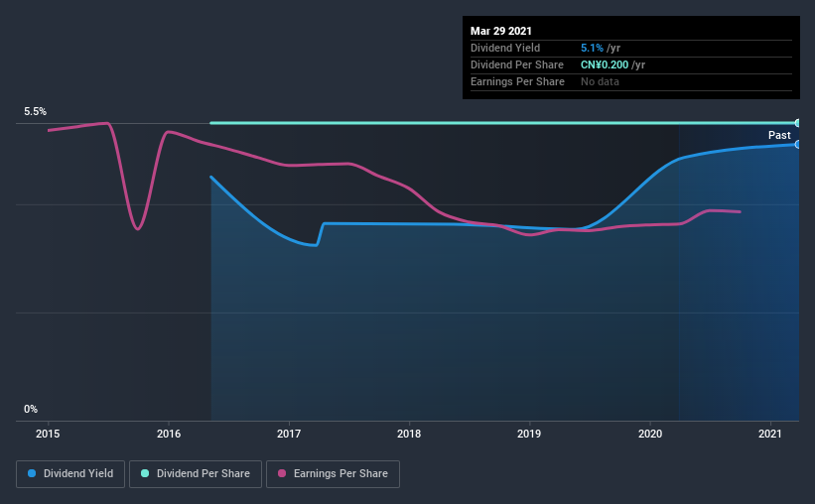
Task: Click the teal Dividend Per Share legend dot
Action: (145, 473)
